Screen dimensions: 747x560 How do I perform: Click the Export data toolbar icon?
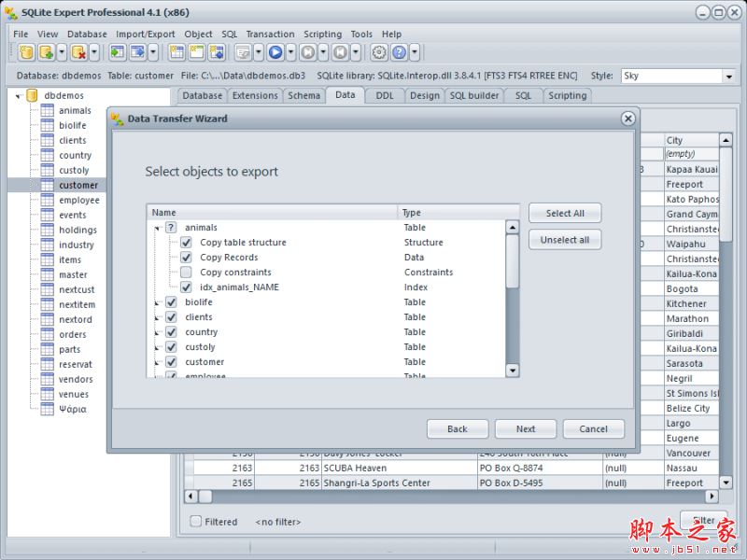click(137, 52)
